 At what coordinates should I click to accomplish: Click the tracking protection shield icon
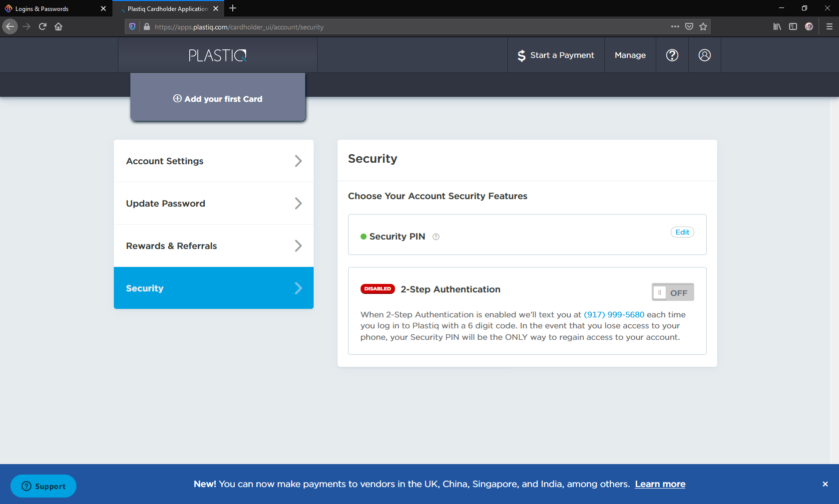pyautogui.click(x=132, y=27)
